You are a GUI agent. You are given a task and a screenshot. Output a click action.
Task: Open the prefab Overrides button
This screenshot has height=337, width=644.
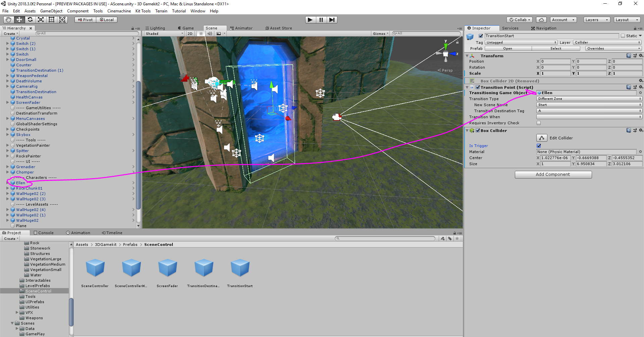613,49
